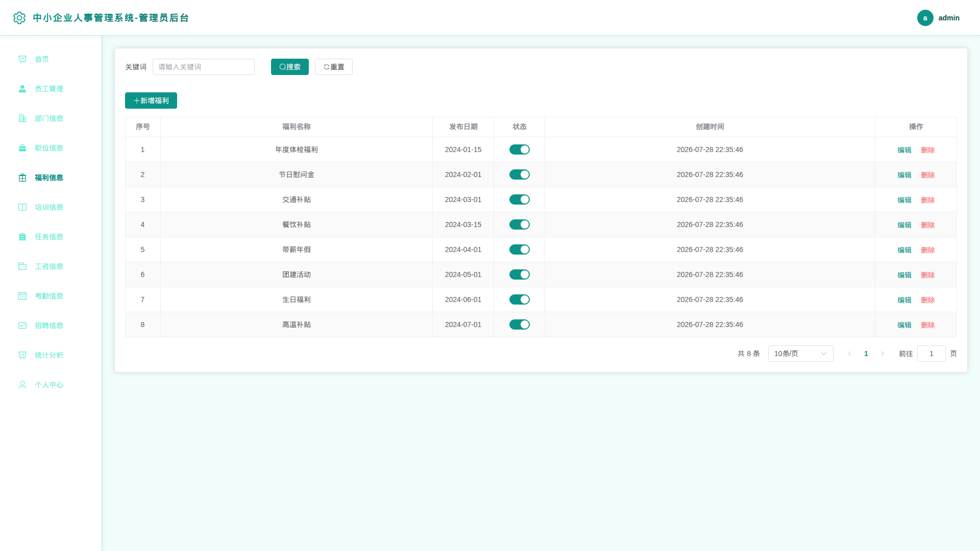Viewport: 980px width, 551px height.
Task: Click the 生日福利 name cell
Action: 296,299
